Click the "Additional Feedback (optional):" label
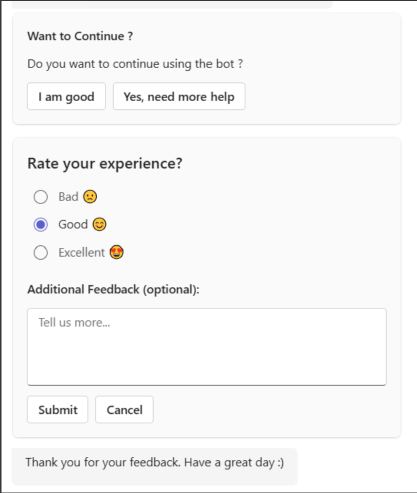This screenshot has width=417, height=493. pos(113,289)
